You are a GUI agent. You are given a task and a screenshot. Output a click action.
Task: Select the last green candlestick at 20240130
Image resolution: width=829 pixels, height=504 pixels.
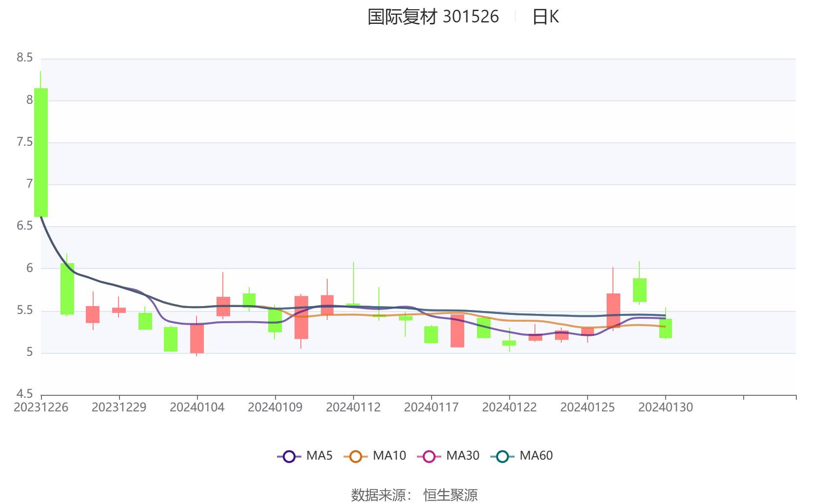point(665,329)
